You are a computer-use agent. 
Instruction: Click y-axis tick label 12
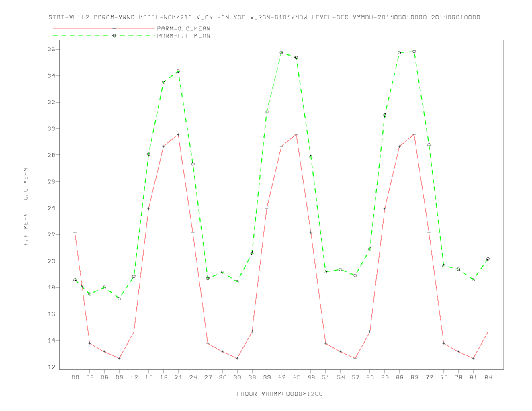pos(52,367)
